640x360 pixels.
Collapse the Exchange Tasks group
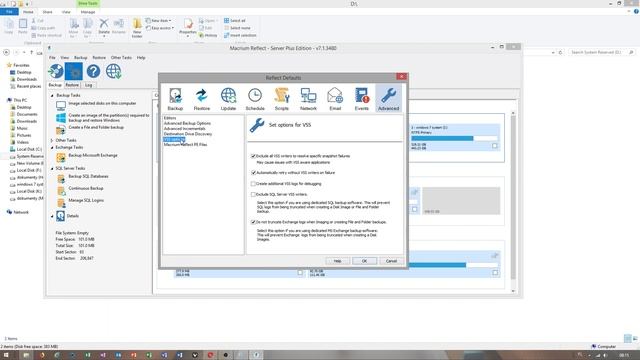pyautogui.click(x=52, y=147)
